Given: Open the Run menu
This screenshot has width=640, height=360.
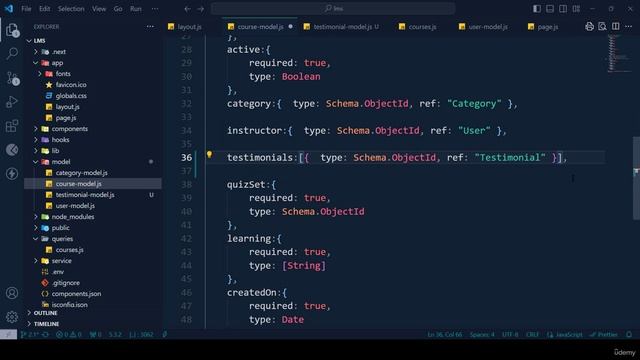Looking at the screenshot, I should pyautogui.click(x=136, y=9).
